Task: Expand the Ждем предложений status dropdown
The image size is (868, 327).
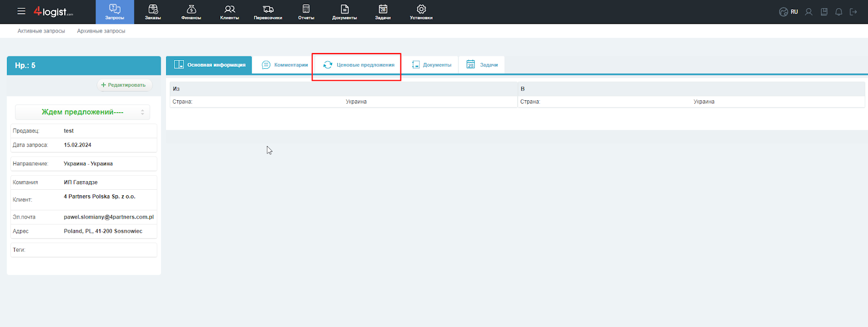Action: (82, 112)
